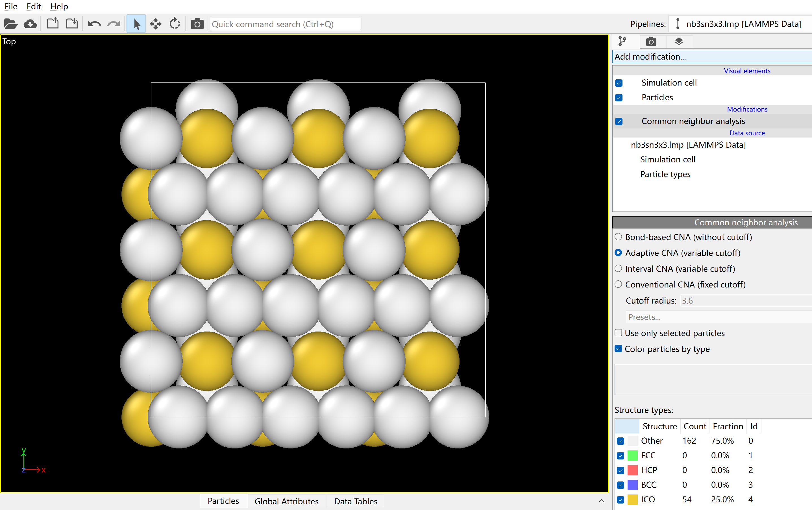
Task: Open the Pipelines selector dropdown
Action: click(x=740, y=24)
